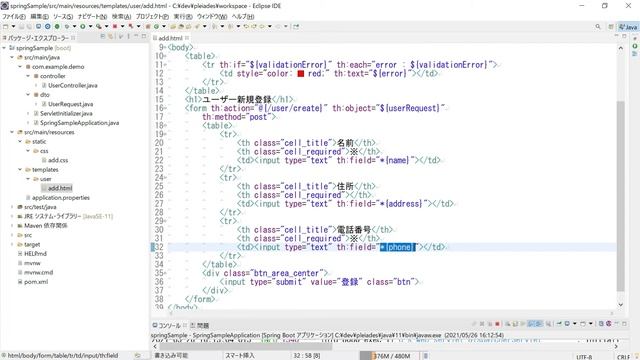Click the Spring Boot dashboard green icon
640x360 pixels.
click(x=57, y=27)
